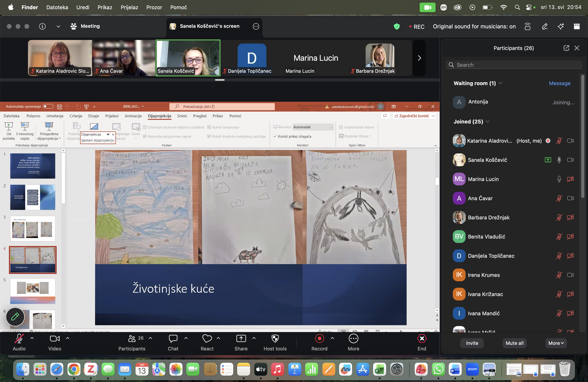Collapse the Joined section
Image resolution: width=588 pixels, height=382 pixels.
(x=487, y=121)
